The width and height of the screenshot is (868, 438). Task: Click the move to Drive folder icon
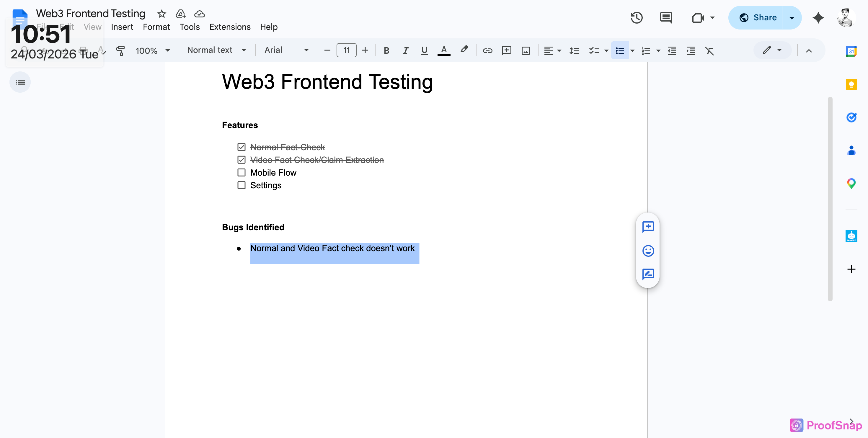tap(181, 14)
